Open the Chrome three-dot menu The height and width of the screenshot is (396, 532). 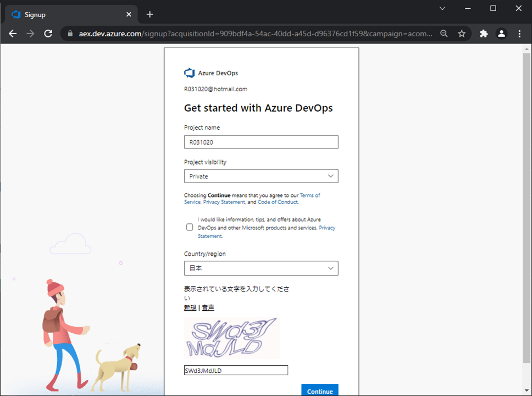point(519,34)
